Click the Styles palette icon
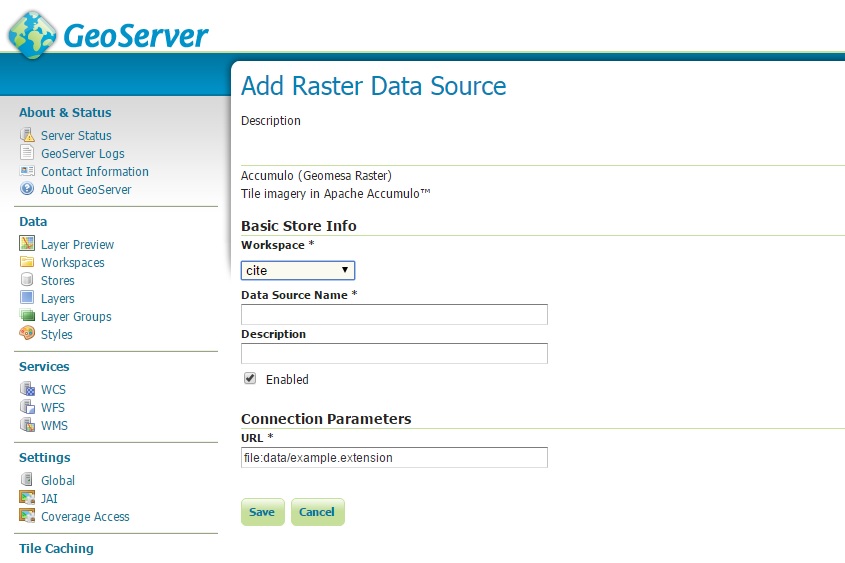 click(27, 333)
